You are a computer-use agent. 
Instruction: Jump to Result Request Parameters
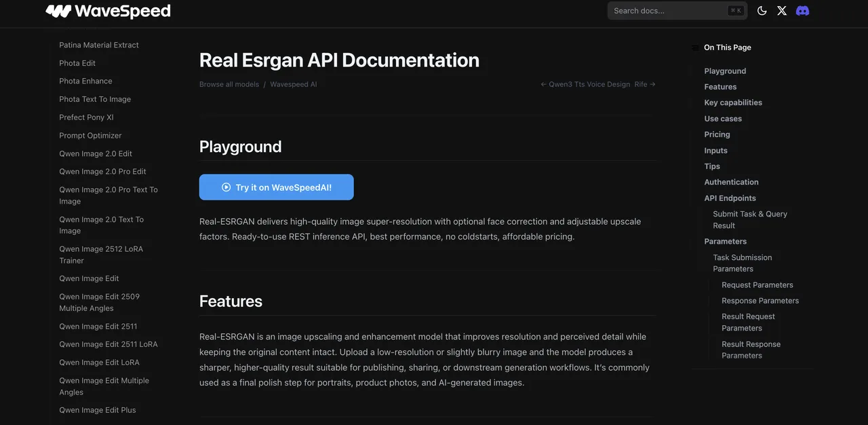point(748,322)
